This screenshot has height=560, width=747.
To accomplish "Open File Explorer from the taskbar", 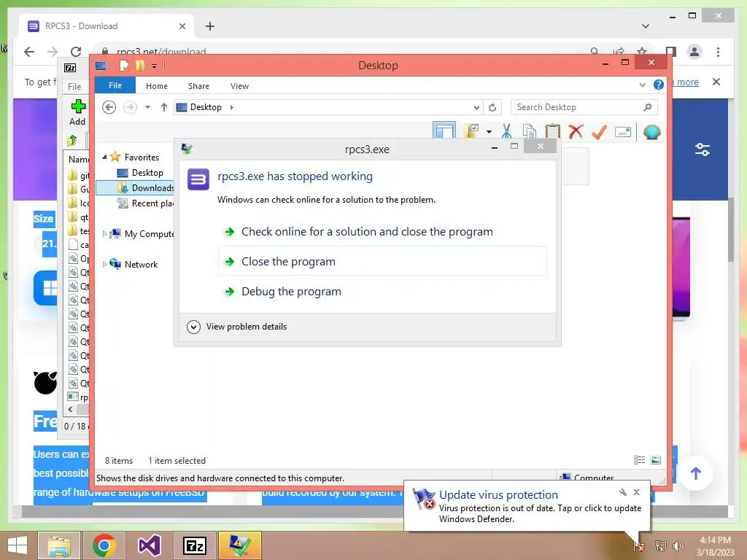I will pyautogui.click(x=58, y=545).
